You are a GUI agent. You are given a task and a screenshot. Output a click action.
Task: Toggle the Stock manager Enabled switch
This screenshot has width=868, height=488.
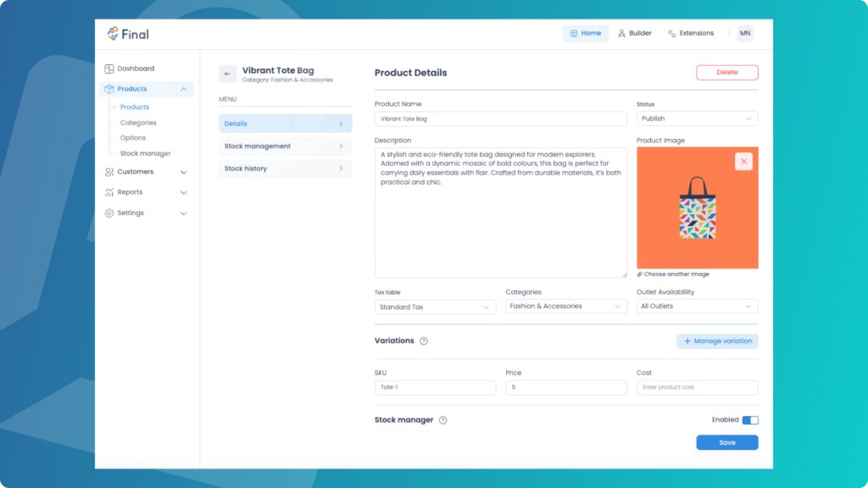coord(750,420)
